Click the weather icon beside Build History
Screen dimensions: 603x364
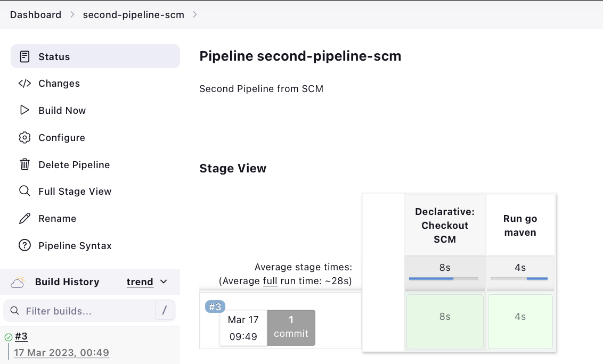pos(18,282)
